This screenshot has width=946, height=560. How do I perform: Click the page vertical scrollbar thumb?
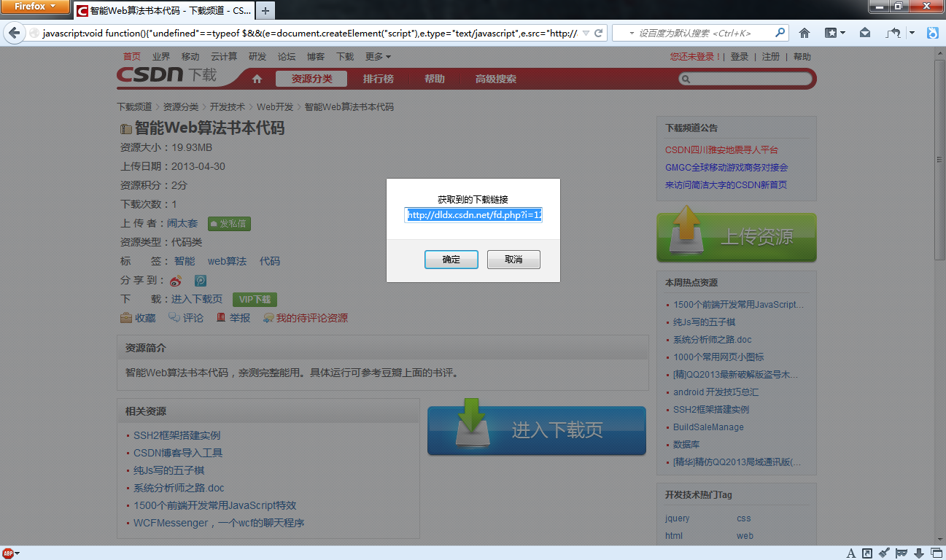click(x=939, y=160)
